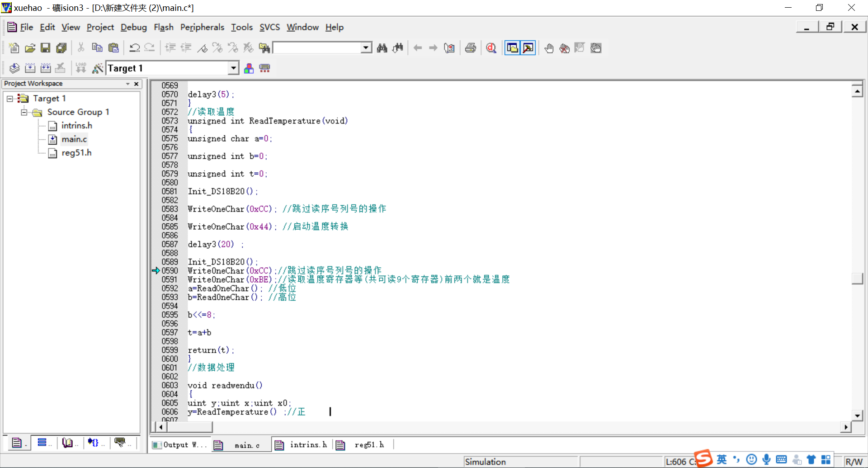Toggle bookmark on current line

pos(202,48)
